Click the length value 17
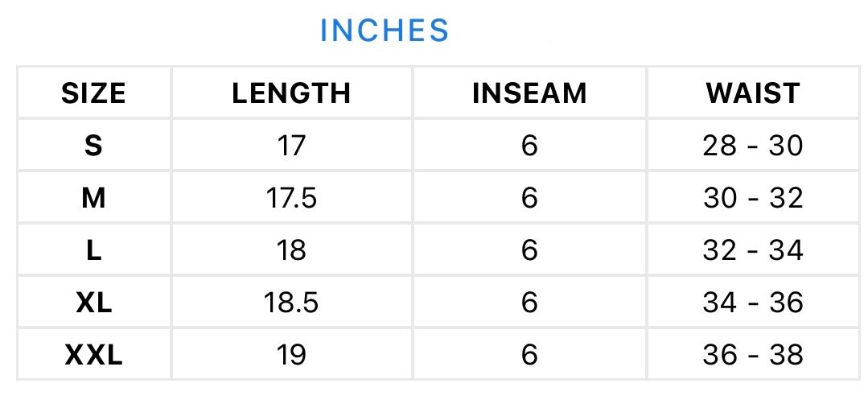 [x=291, y=146]
